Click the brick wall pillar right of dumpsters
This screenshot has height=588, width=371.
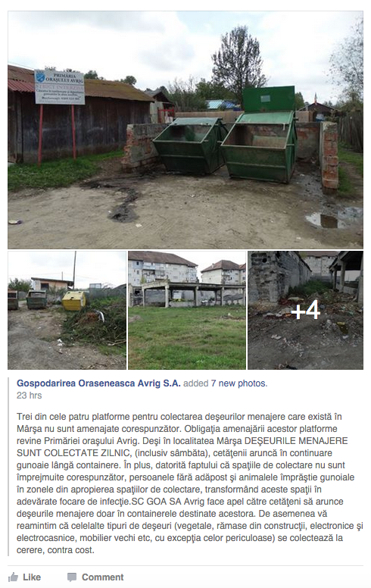coord(330,155)
